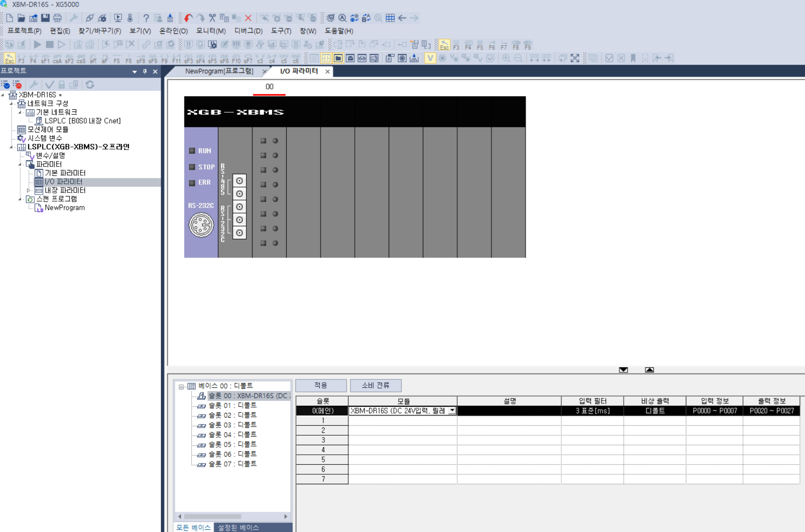The image size is (805, 532).
Task: Open the project panel options dropdown arrow
Action: point(134,72)
